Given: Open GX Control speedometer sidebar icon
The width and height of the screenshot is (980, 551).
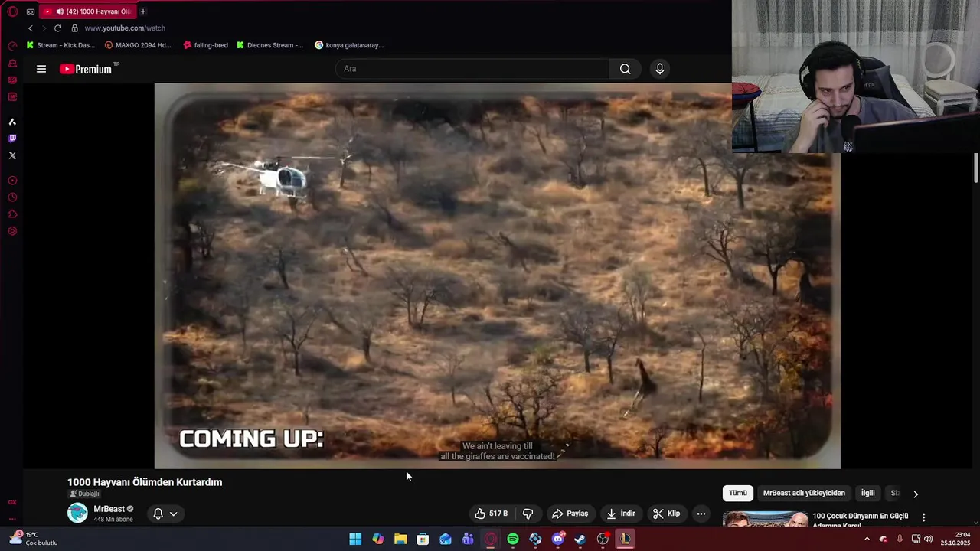Looking at the screenshot, I should [12, 46].
